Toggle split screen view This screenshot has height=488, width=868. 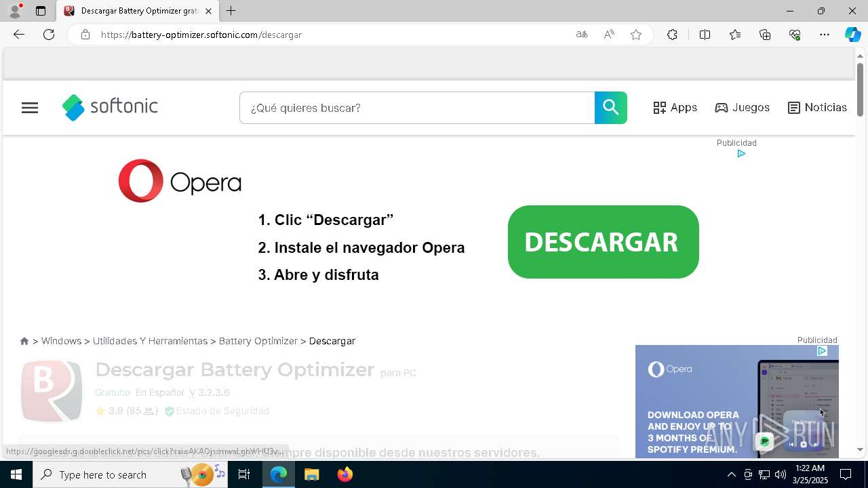705,35
